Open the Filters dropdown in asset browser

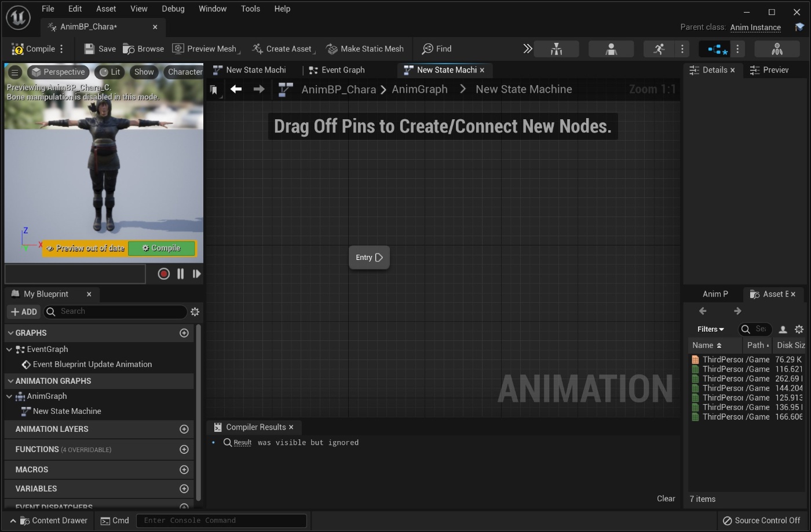(710, 329)
